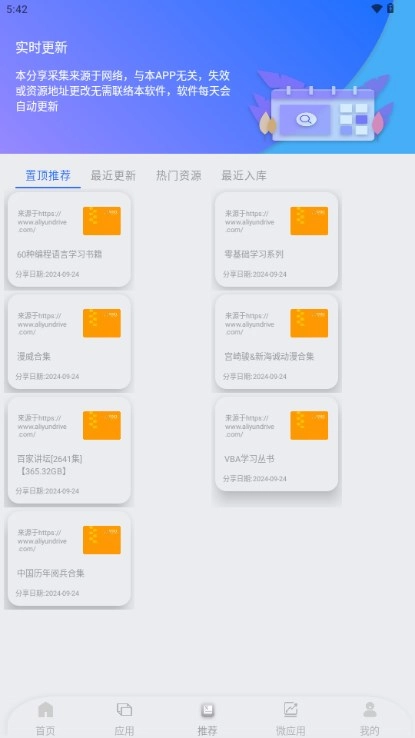Viewport: 415px width, 738px height.
Task: Open the 我的 profile icon
Action: 370,709
